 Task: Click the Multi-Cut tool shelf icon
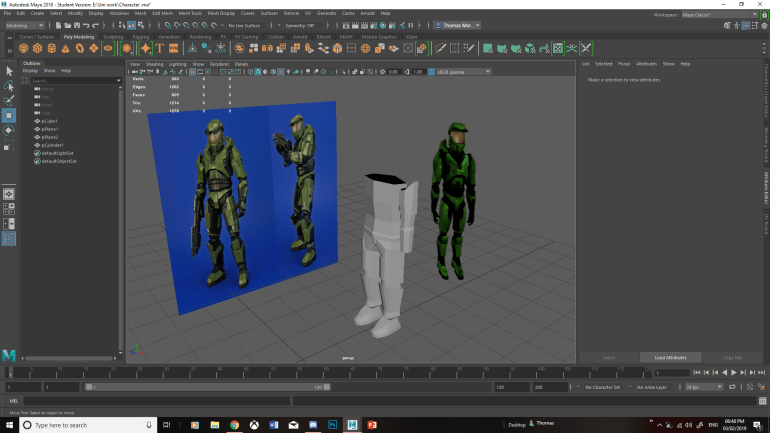click(440, 48)
